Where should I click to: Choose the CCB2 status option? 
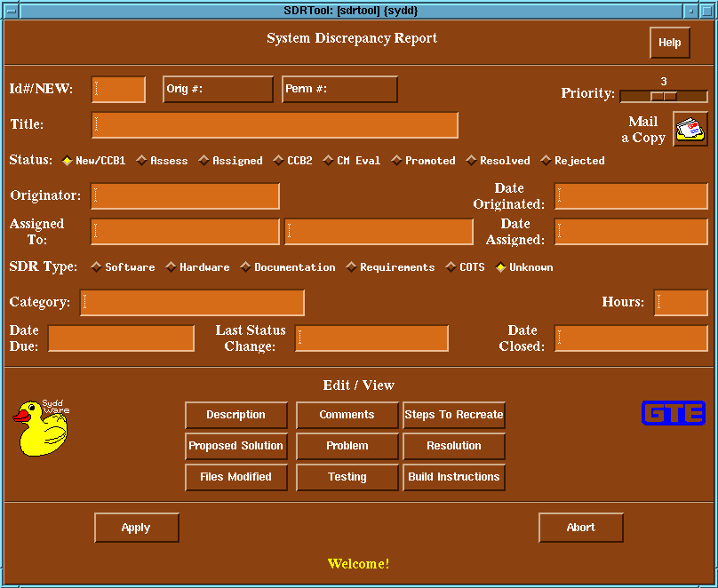[292, 161]
